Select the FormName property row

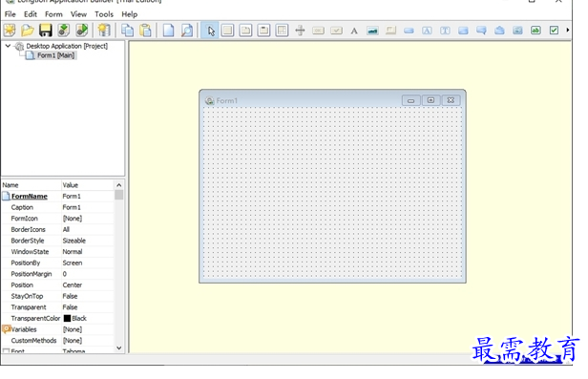57,196
